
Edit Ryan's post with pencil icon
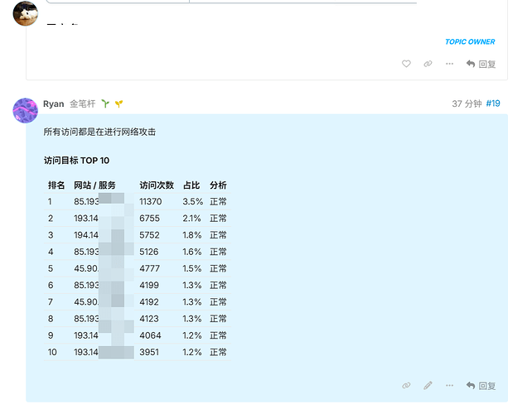[x=428, y=386]
